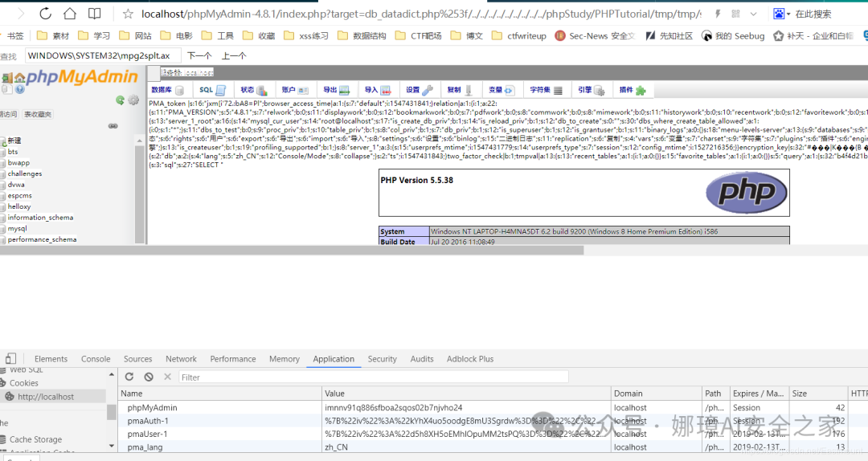
Task: Open the 学习 bookmark folder
Action: pyautogui.click(x=94, y=36)
